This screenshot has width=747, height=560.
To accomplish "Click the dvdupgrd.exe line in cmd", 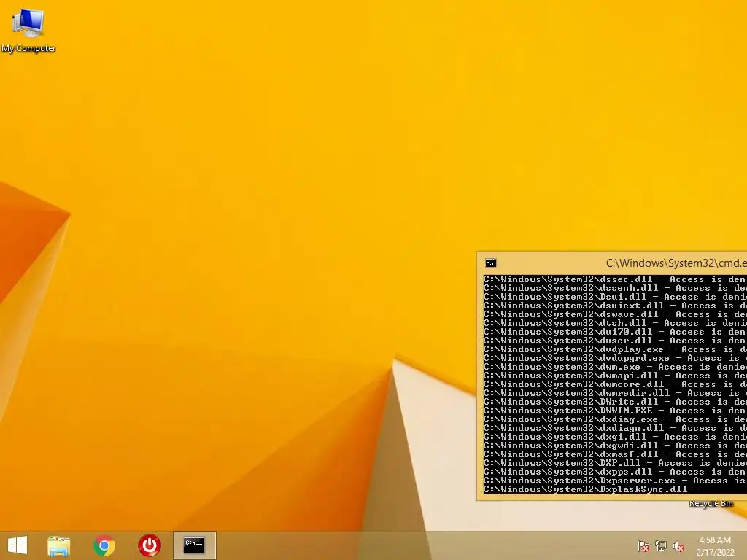I will pos(614,358).
